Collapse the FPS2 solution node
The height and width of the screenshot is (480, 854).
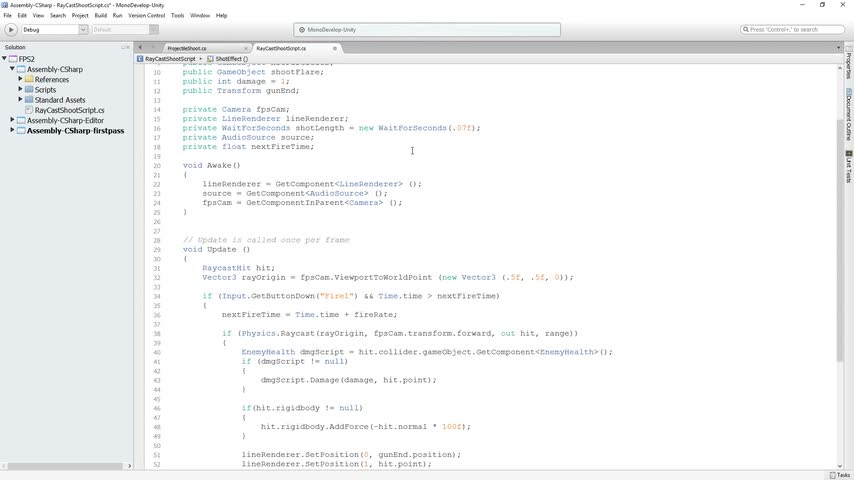[x=4, y=58]
